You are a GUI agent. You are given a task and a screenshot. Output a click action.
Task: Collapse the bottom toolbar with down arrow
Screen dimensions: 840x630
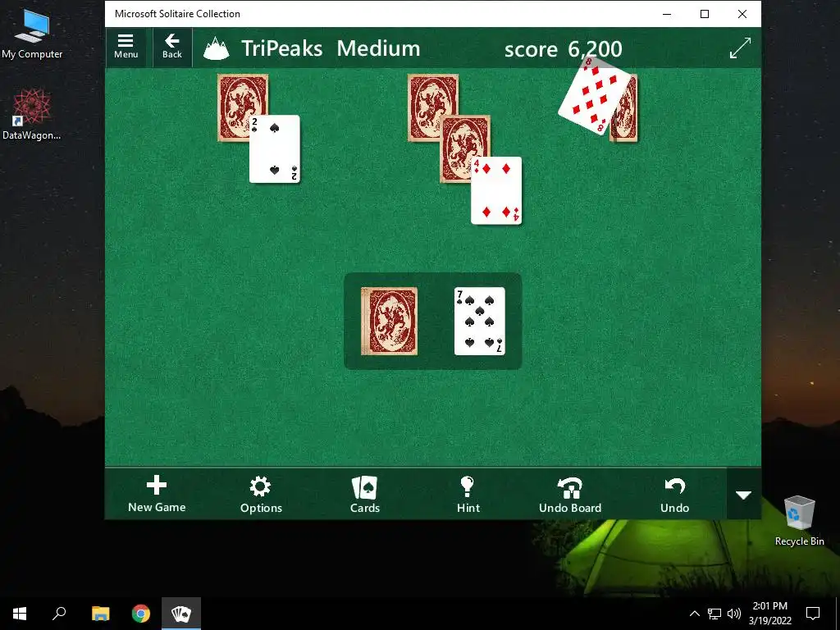click(743, 494)
